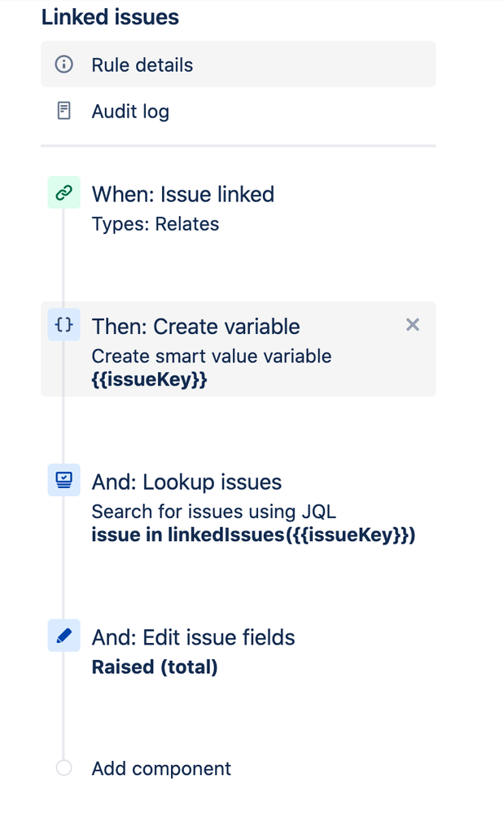Remove the Create variable component with the X

[412, 324]
